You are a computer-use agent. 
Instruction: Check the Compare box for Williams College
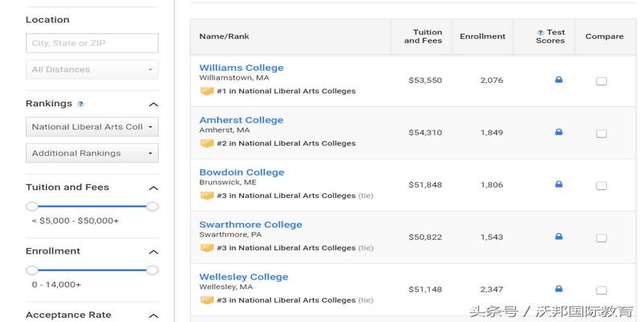tap(601, 81)
